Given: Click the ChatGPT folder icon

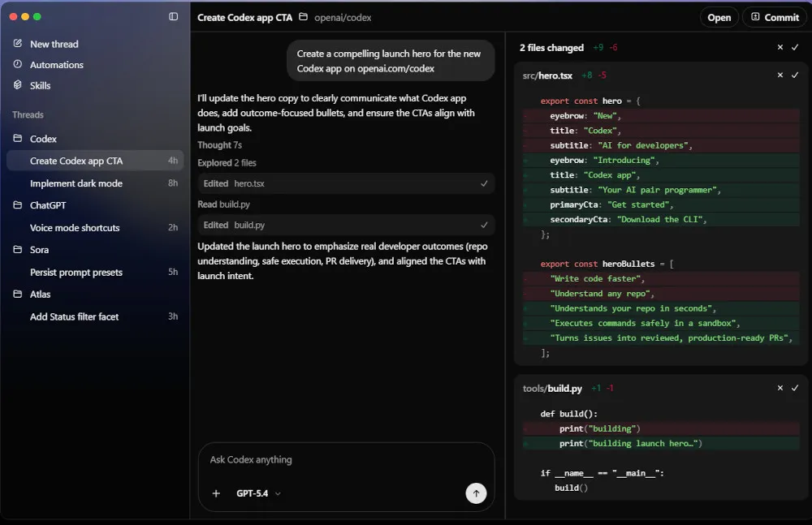Looking at the screenshot, I should [18, 205].
